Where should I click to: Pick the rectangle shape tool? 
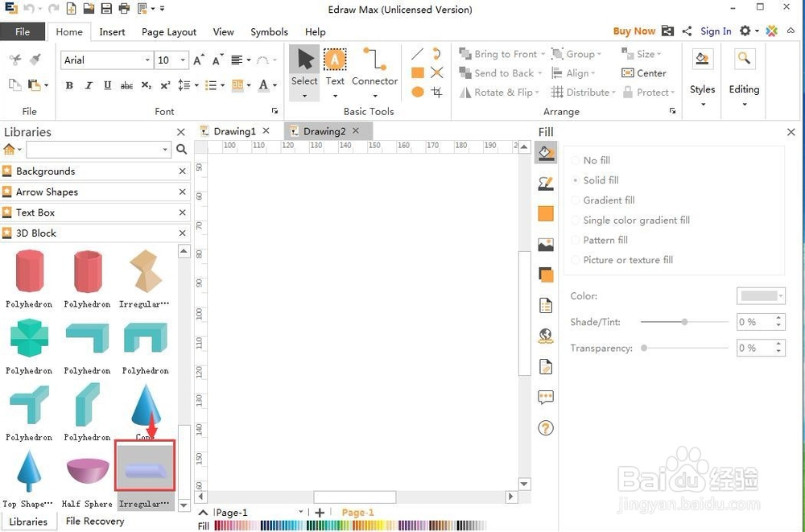(418, 73)
